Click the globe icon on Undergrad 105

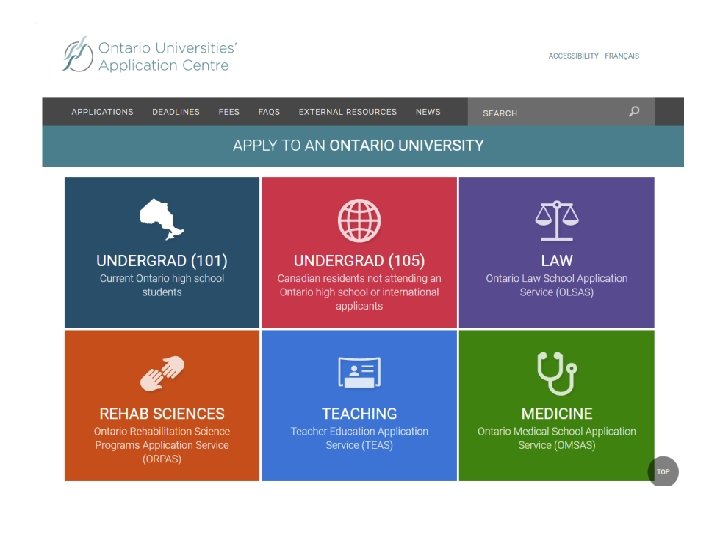(x=360, y=220)
